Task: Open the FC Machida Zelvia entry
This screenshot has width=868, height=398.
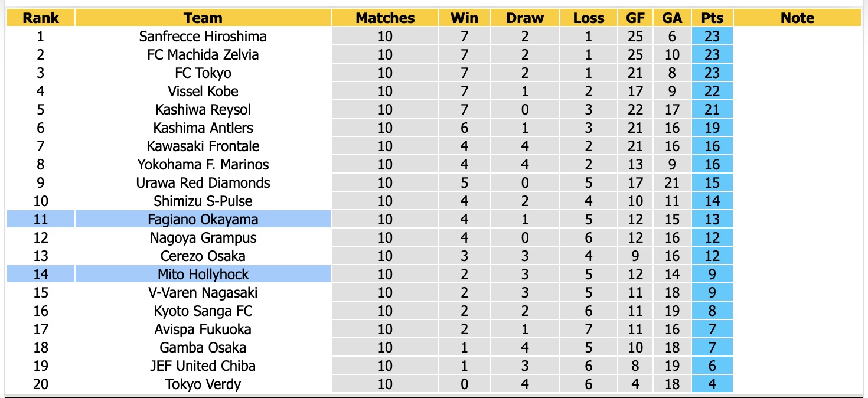Action: click(203, 54)
